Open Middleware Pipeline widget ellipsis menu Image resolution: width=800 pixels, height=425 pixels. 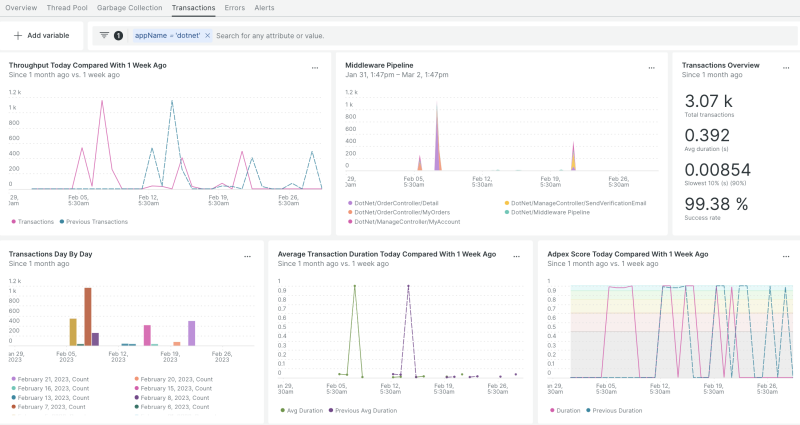coord(652,68)
